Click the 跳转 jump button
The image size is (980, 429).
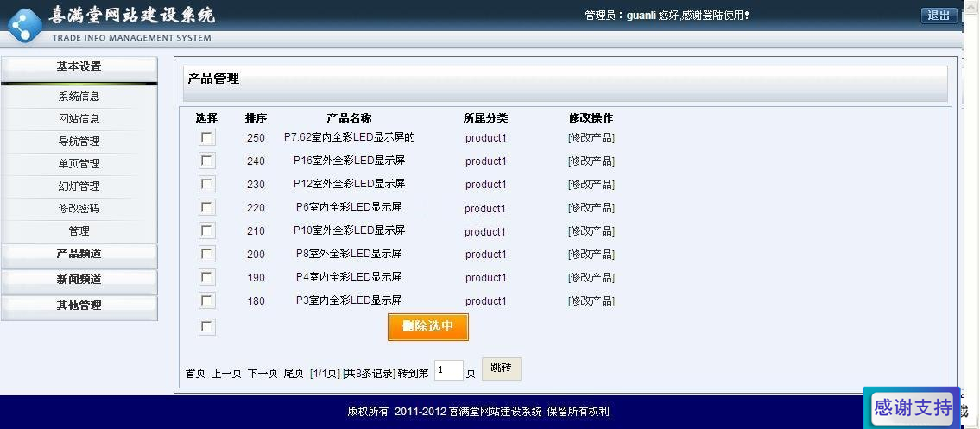tap(502, 369)
